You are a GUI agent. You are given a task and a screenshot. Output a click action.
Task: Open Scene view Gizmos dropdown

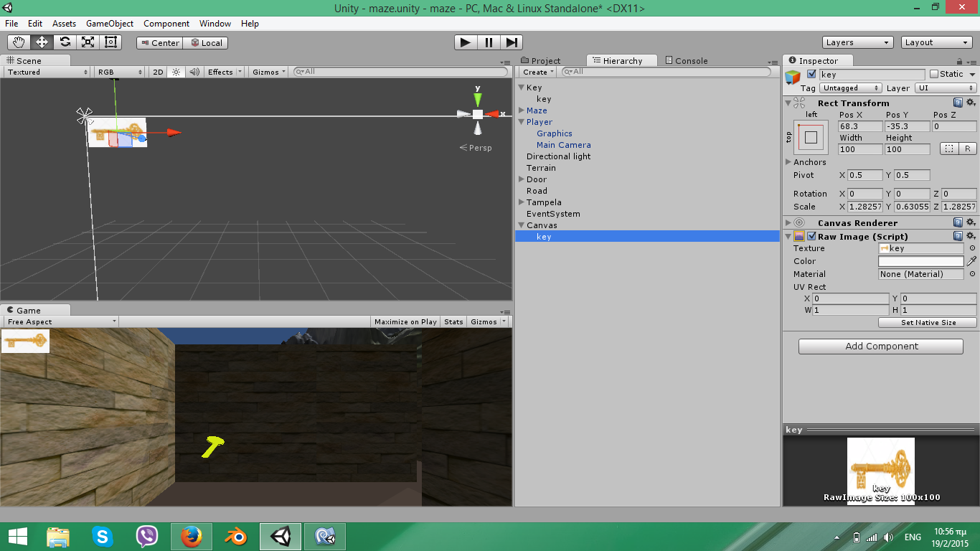[x=269, y=72]
